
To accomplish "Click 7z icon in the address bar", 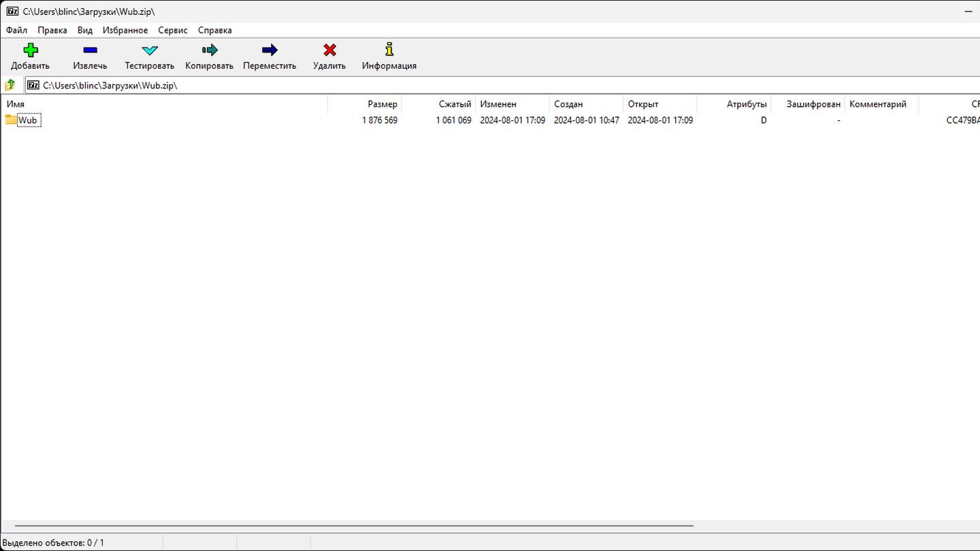I will tap(33, 85).
